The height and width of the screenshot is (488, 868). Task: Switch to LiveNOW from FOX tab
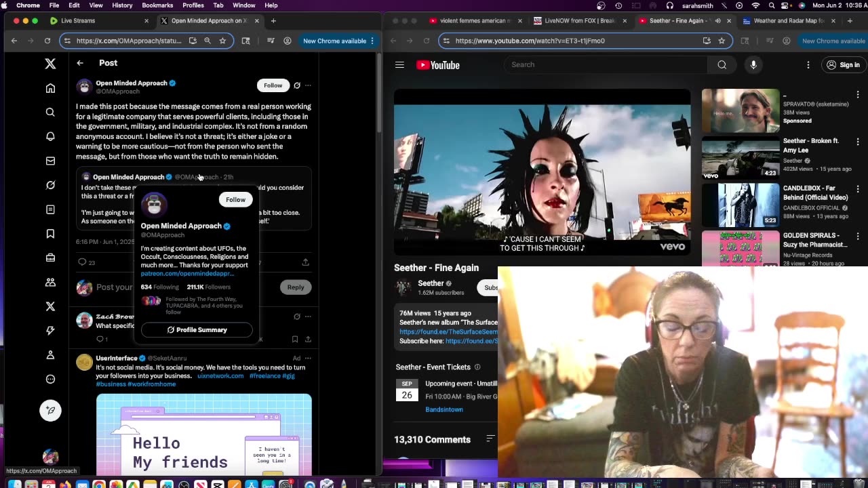[x=580, y=21]
